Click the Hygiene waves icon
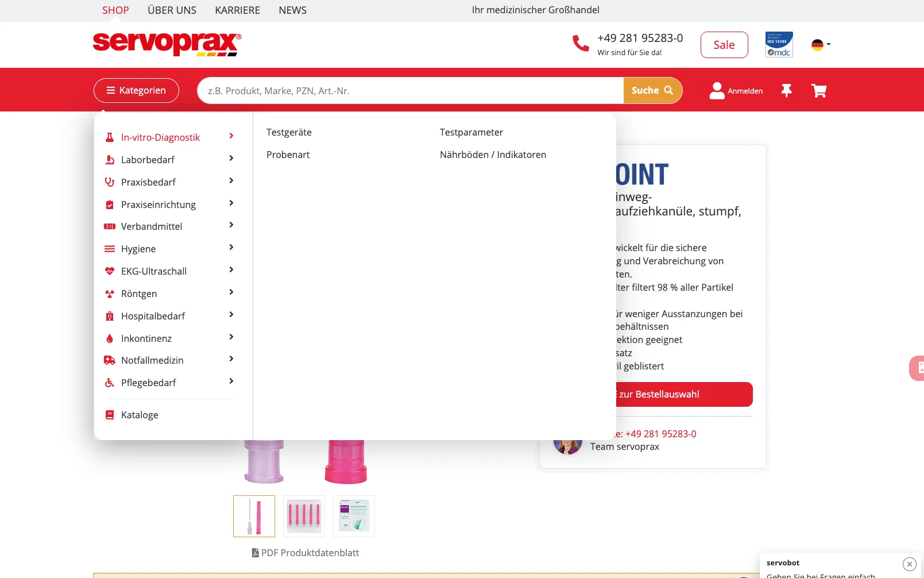 (x=110, y=249)
